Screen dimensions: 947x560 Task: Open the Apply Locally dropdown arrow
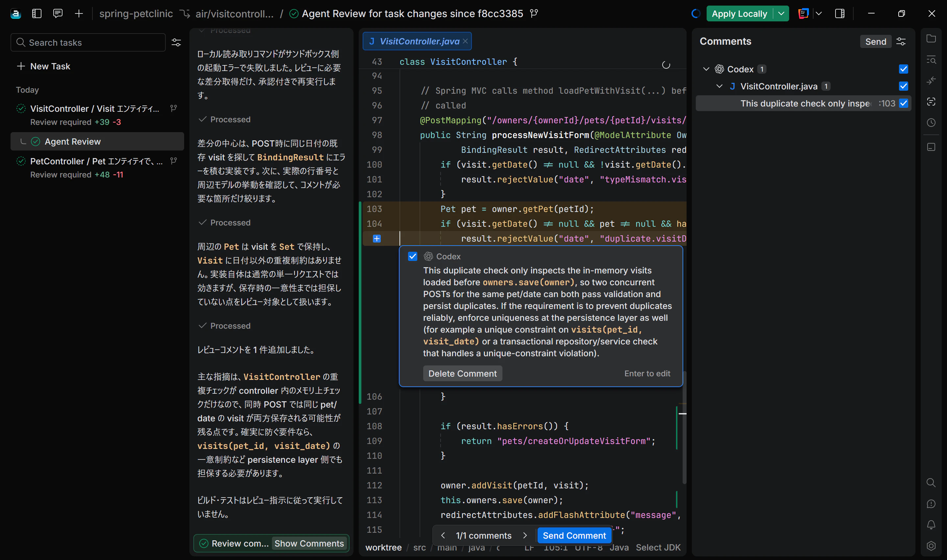coord(781,13)
